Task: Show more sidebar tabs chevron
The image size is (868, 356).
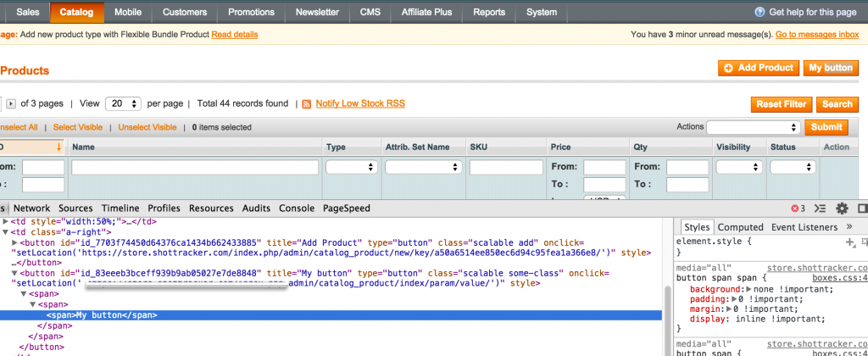Action: (849, 227)
